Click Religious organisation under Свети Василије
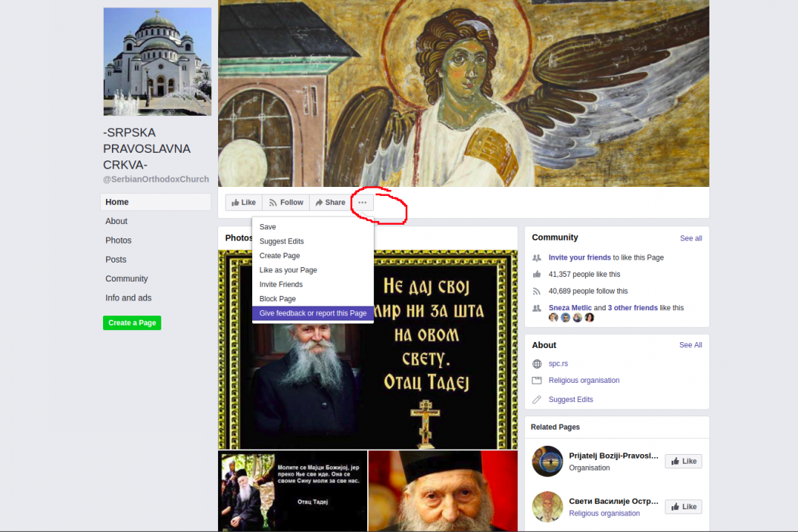Image resolution: width=798 pixels, height=532 pixels. [x=604, y=514]
